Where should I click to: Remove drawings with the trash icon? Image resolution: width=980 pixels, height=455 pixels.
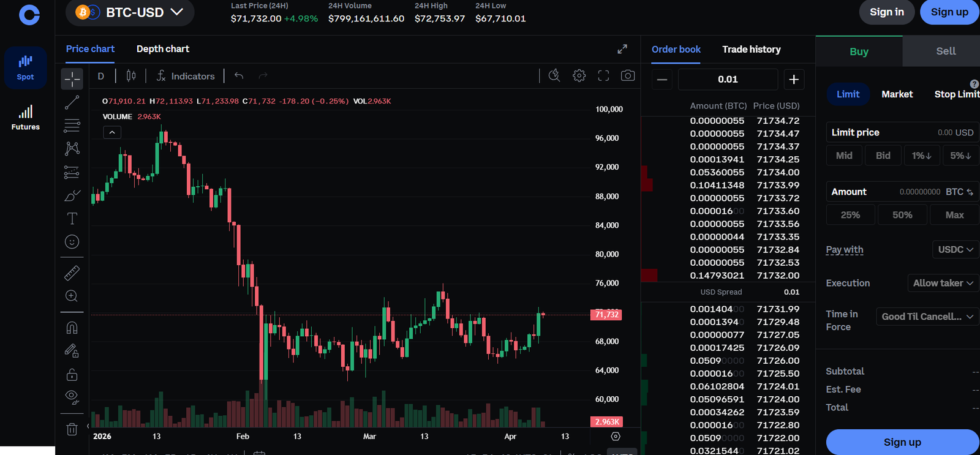pos(72,429)
